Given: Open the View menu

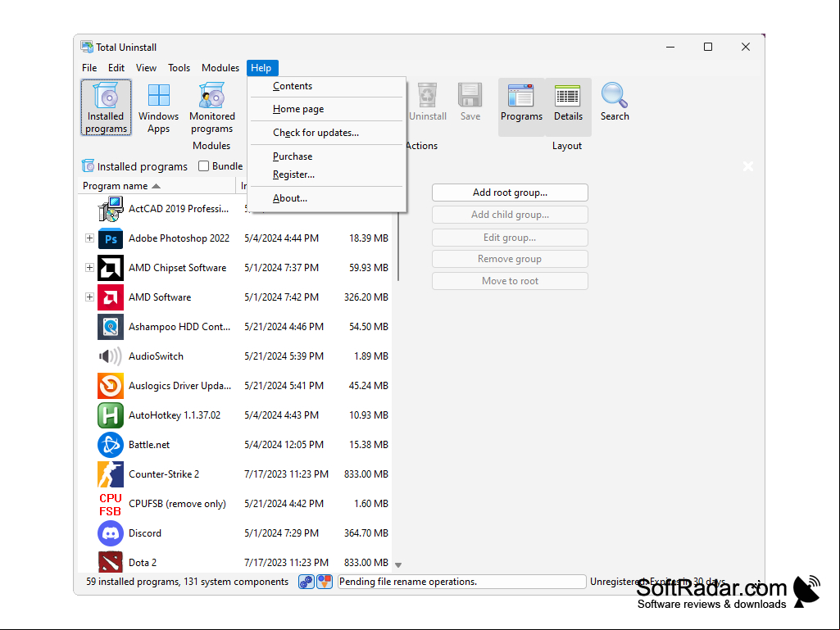Looking at the screenshot, I should [146, 68].
